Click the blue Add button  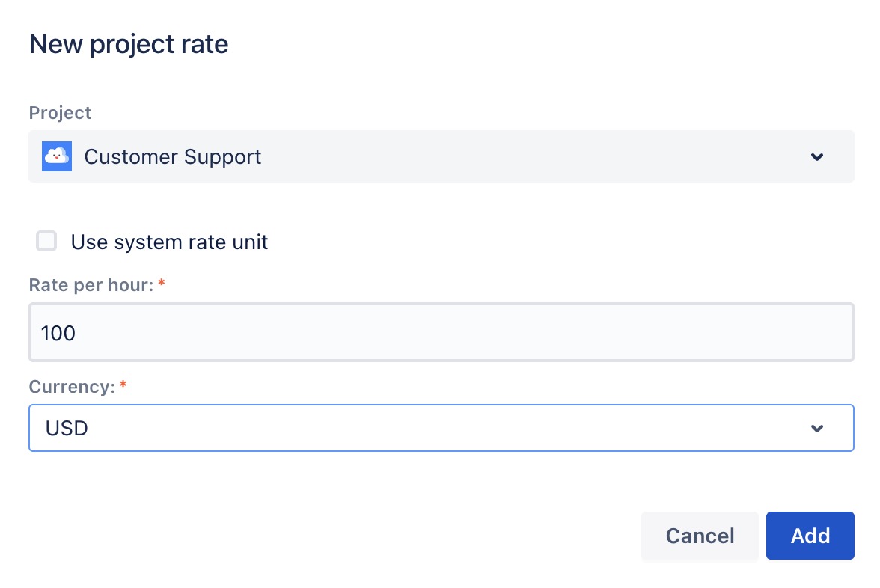coord(810,536)
